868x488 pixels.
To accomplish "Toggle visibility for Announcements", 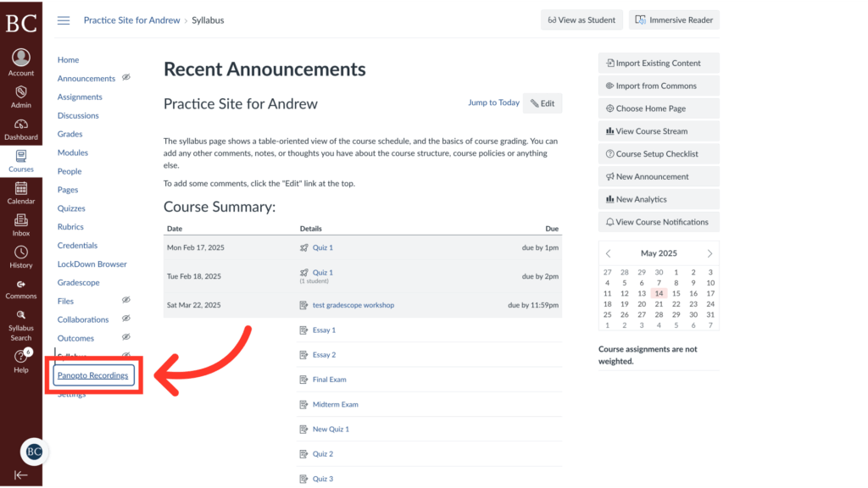I will 126,78.
